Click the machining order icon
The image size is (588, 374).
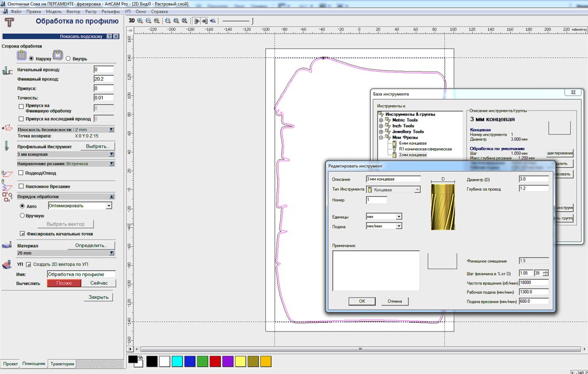pos(8,197)
